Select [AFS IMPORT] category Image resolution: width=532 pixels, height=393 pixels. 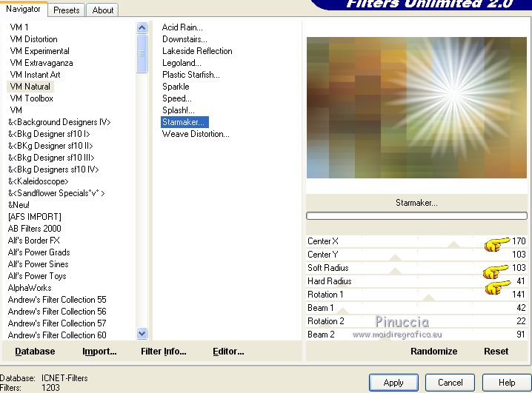[x=35, y=217]
